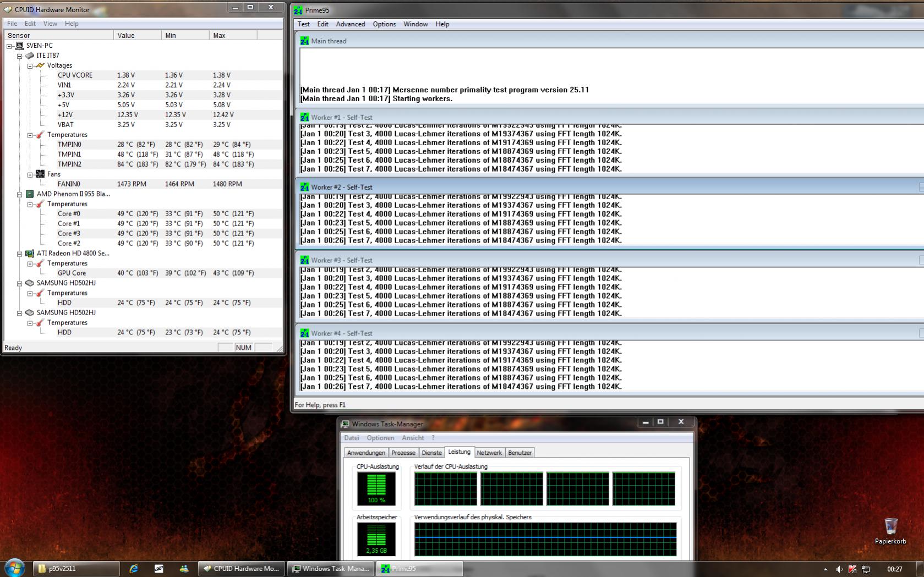924x577 pixels.
Task: Click the CPUID Hardware Monitor title bar icon
Action: point(8,9)
